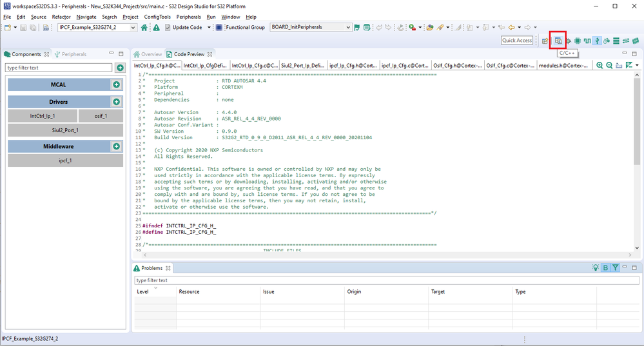Open the IPCF_Example_S32G274_2 project dropdown
644x346 pixels.
[x=133, y=28]
